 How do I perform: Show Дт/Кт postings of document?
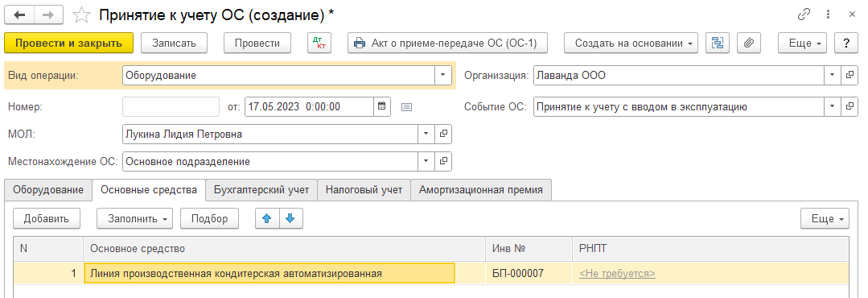[x=319, y=43]
